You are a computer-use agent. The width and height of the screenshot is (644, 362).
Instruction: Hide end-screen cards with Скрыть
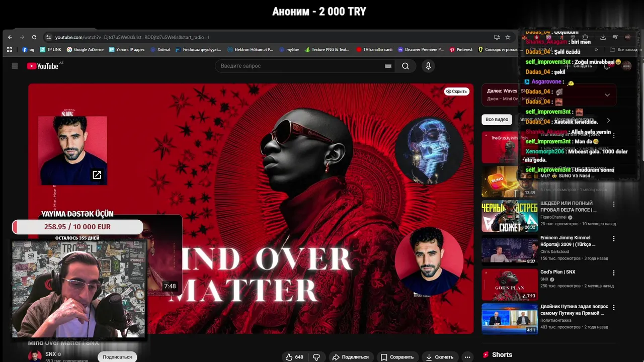[x=457, y=92]
